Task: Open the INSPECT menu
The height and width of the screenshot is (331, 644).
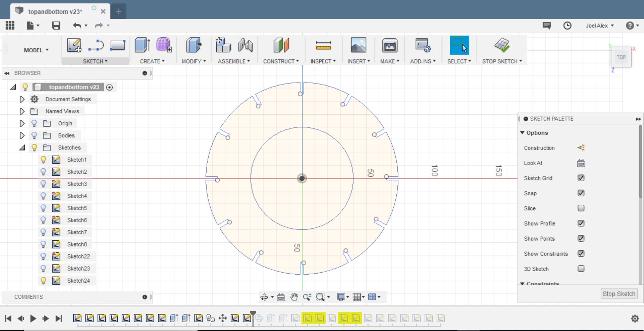Action: (x=323, y=61)
